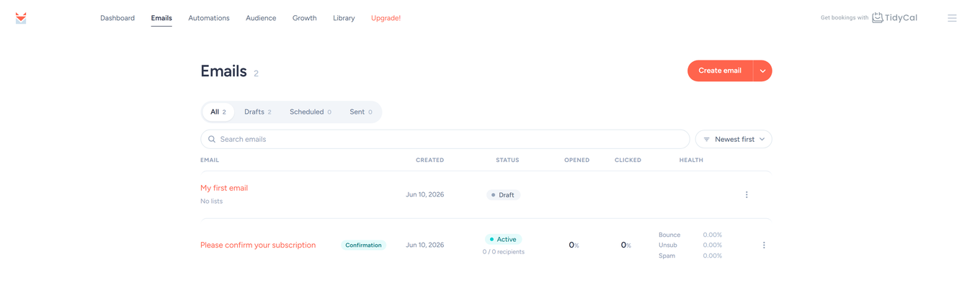
Task: Click the CREATED column header
Action: (430, 161)
